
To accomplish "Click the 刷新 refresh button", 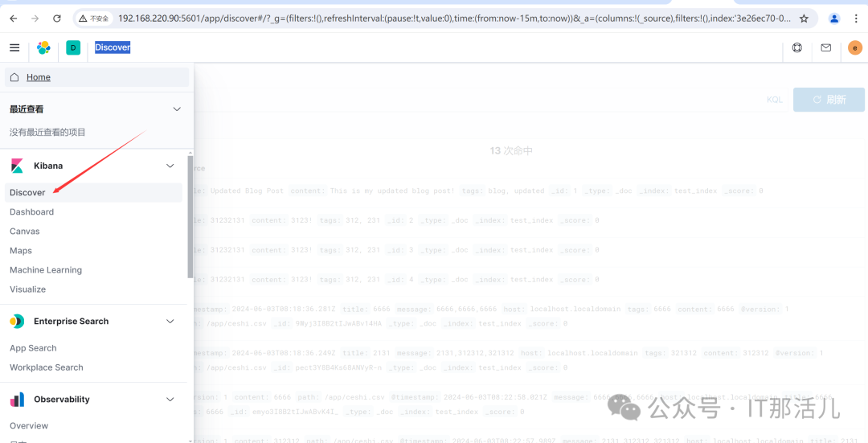I will tap(829, 100).
